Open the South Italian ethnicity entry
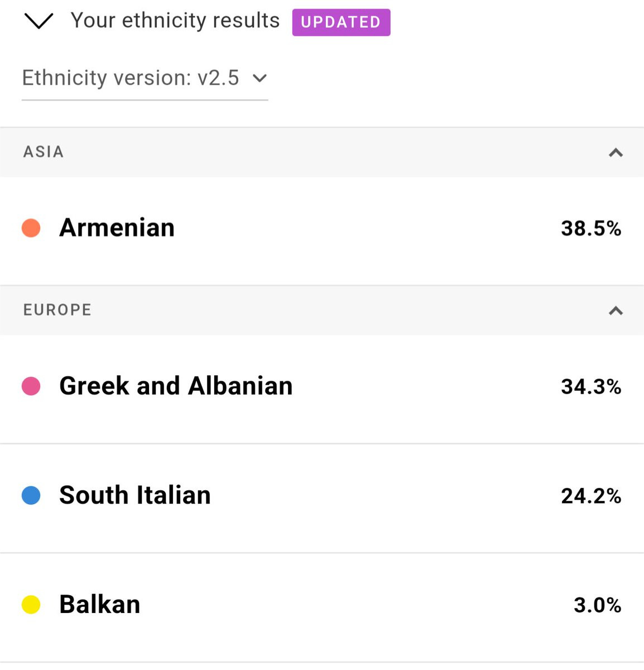 322,499
